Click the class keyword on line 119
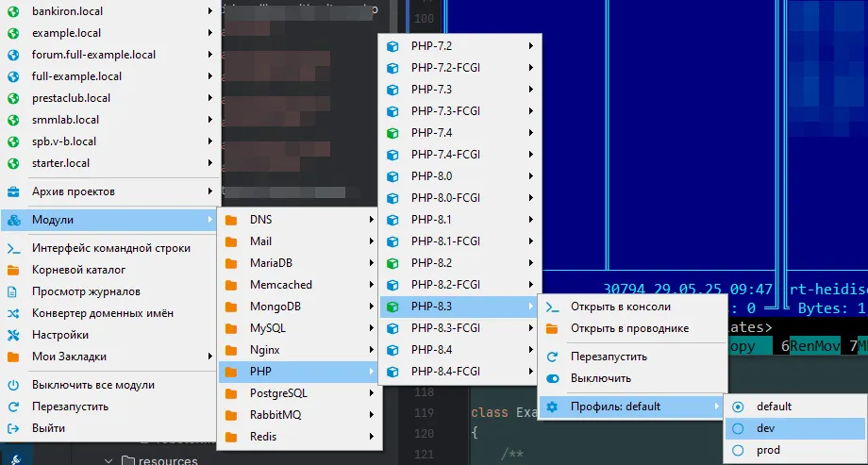Screen dimensions: 868x465 [x=490, y=413]
